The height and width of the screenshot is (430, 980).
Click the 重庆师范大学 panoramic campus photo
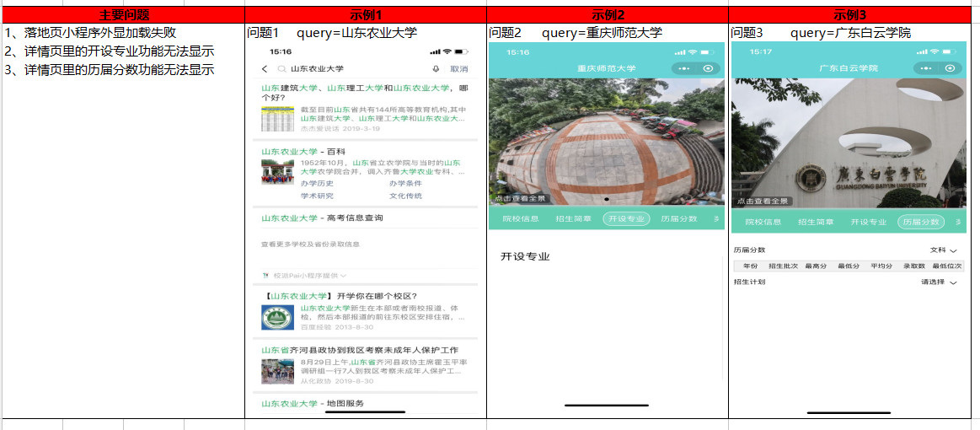606,142
